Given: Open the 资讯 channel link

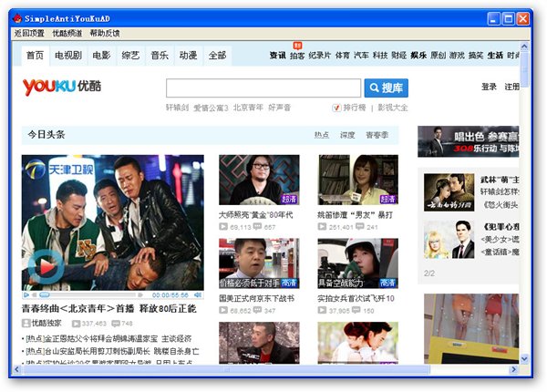Looking at the screenshot, I should [278, 55].
